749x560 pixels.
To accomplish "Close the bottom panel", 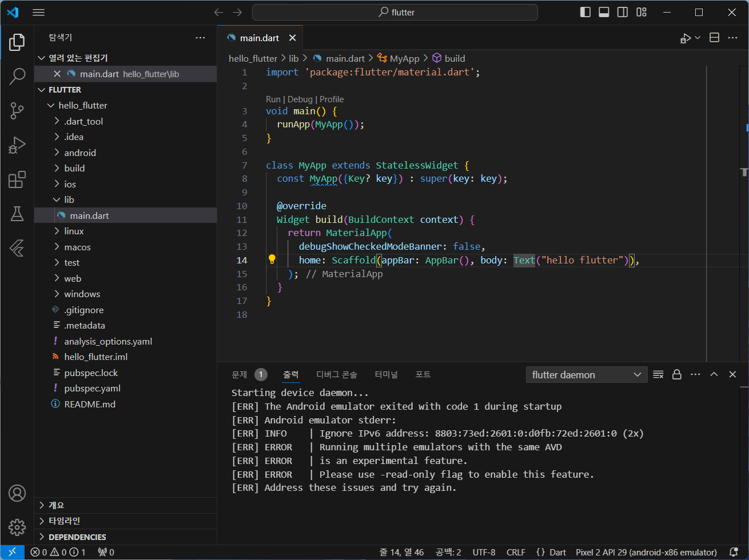I will tap(732, 374).
